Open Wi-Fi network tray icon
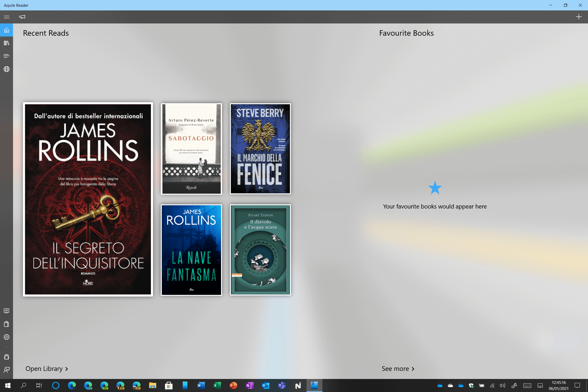Viewport: 588px width, 392px height. pyautogui.click(x=492, y=385)
